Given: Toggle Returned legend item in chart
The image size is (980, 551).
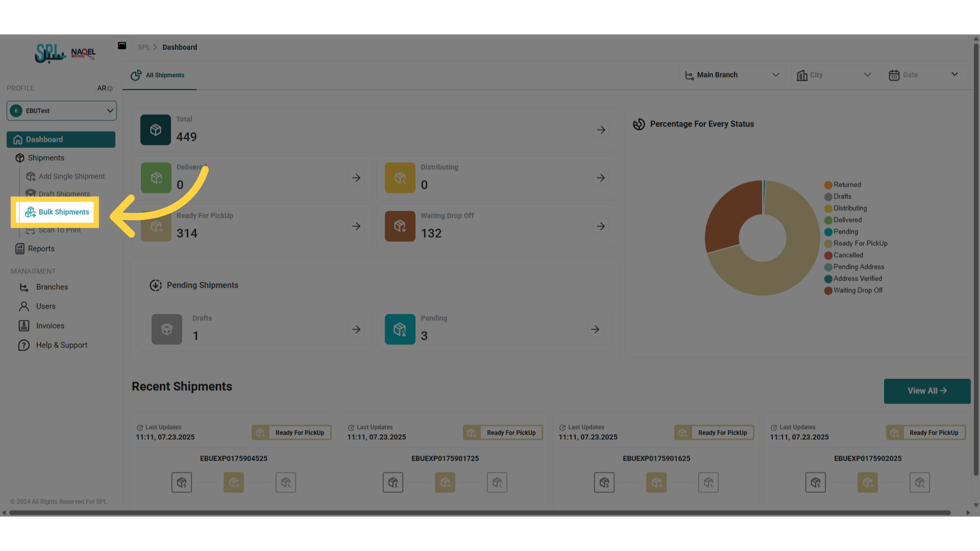Looking at the screenshot, I should (x=843, y=185).
